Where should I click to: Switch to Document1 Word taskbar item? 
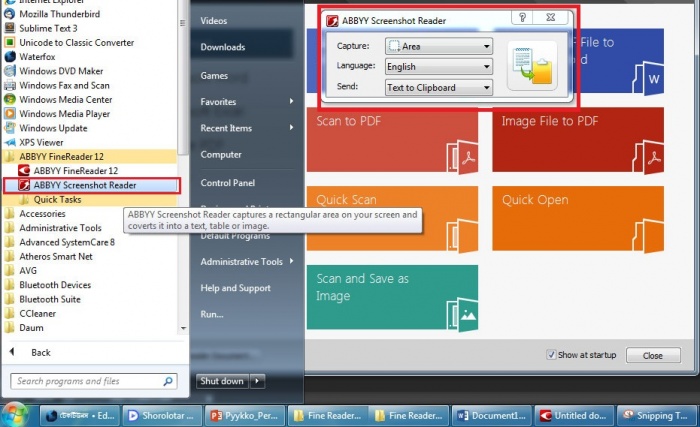[492, 415]
